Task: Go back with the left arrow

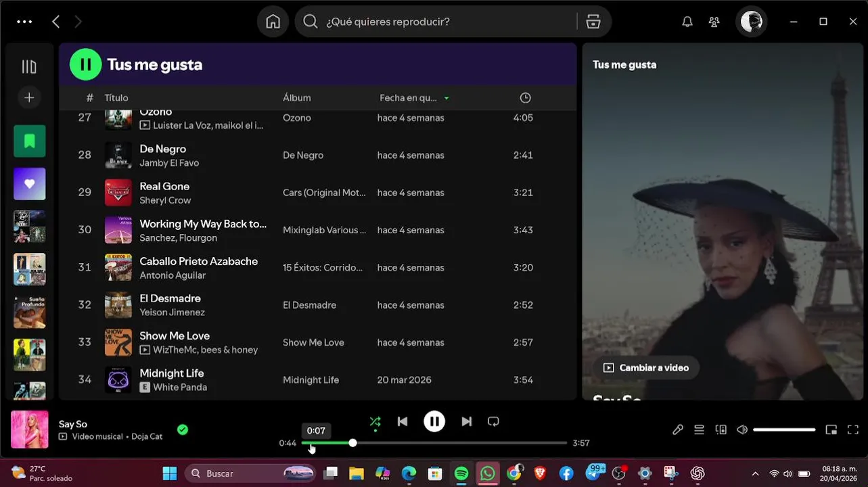Action: pos(56,22)
